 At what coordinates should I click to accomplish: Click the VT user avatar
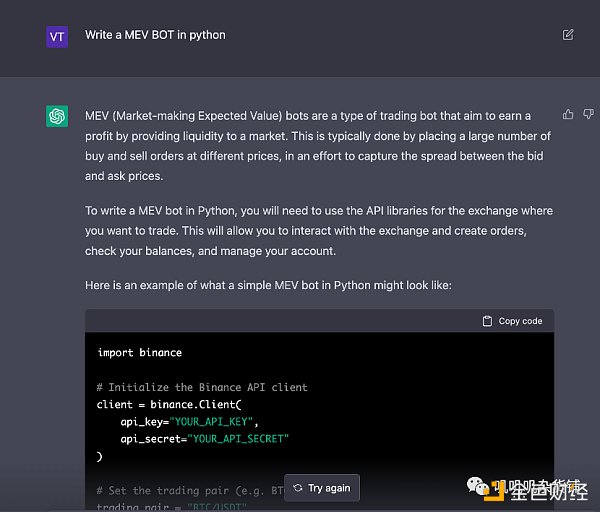click(x=57, y=37)
